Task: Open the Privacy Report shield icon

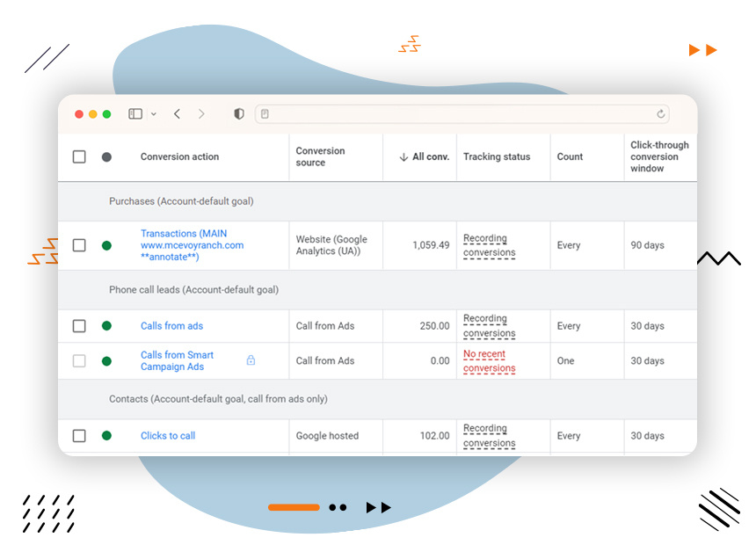Action: pos(237,113)
